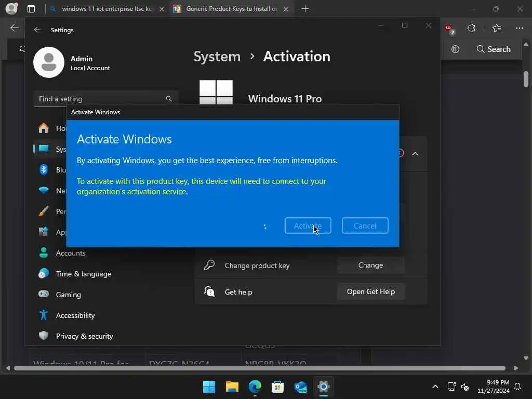Click network display tray icon
Image resolution: width=532 pixels, height=399 pixels.
tap(451, 387)
